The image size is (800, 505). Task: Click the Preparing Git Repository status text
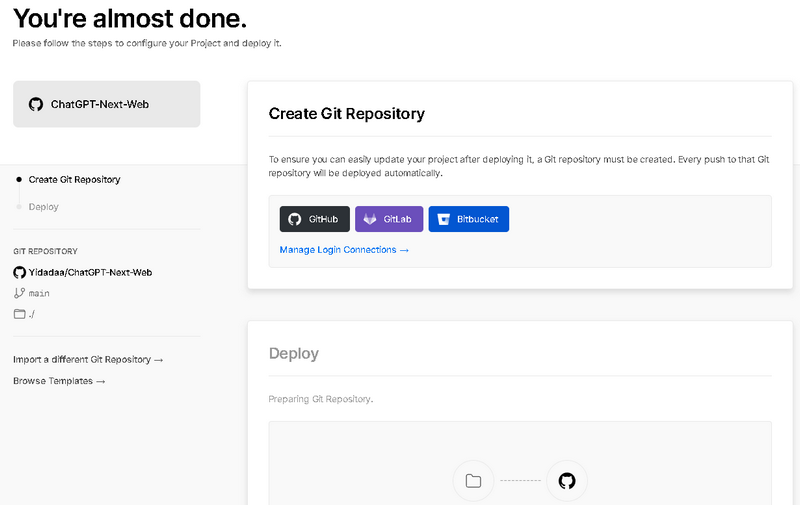tap(321, 399)
